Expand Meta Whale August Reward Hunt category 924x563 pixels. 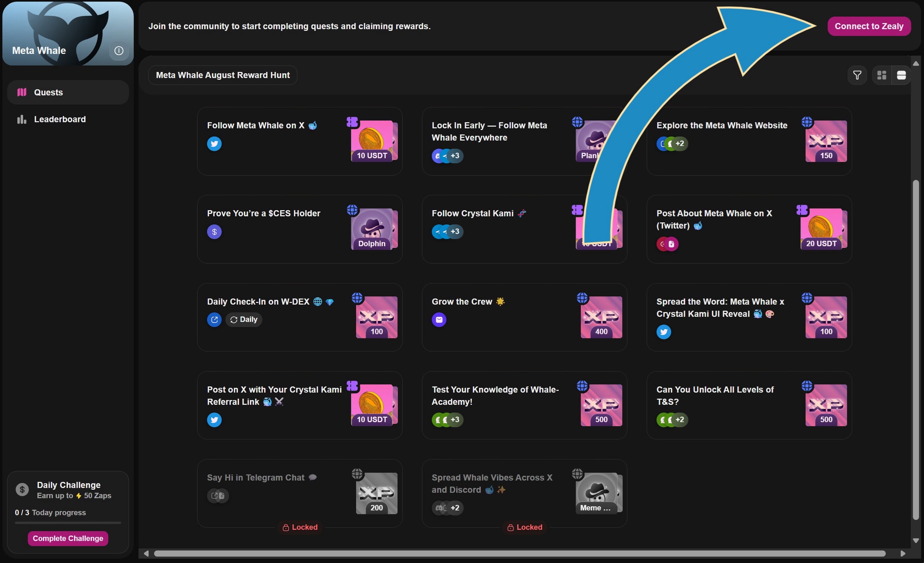pyautogui.click(x=223, y=75)
